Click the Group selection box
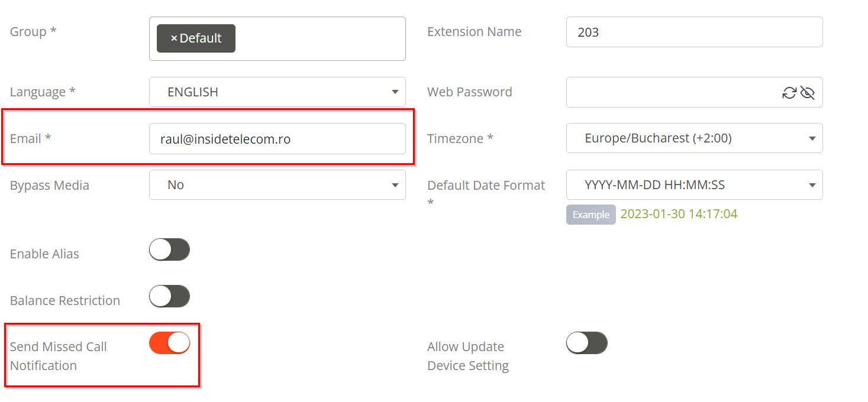This screenshot has height=402, width=868. tap(277, 38)
